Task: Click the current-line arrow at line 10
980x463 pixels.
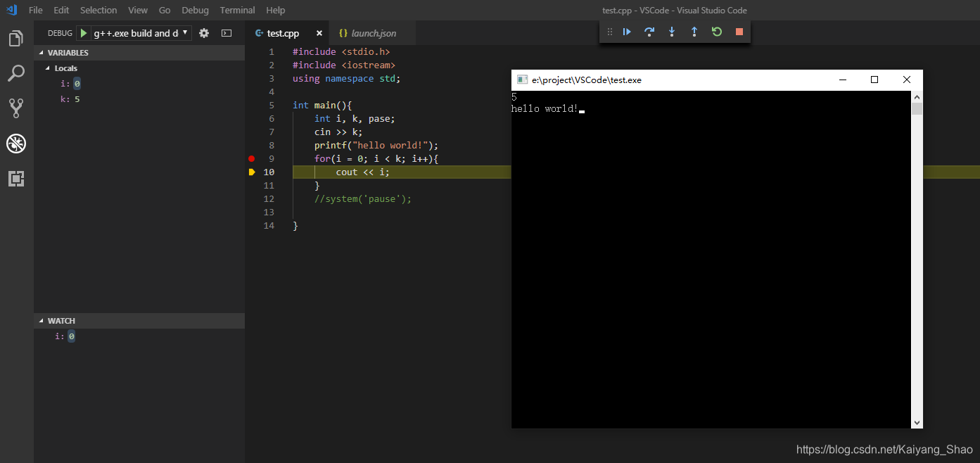Action: 252,172
